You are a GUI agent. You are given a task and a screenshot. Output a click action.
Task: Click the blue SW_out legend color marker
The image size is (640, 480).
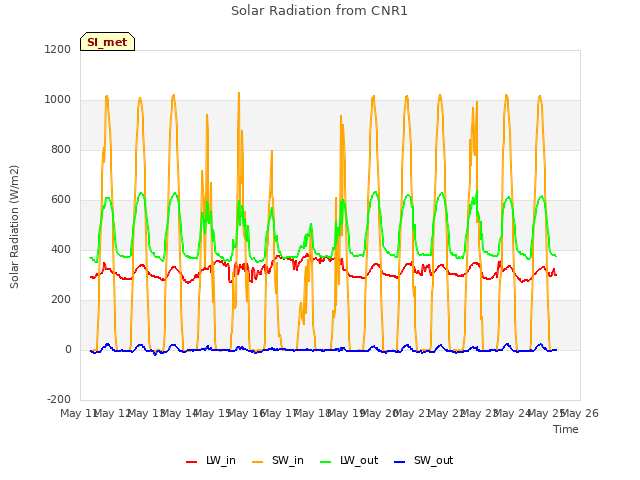(400, 462)
